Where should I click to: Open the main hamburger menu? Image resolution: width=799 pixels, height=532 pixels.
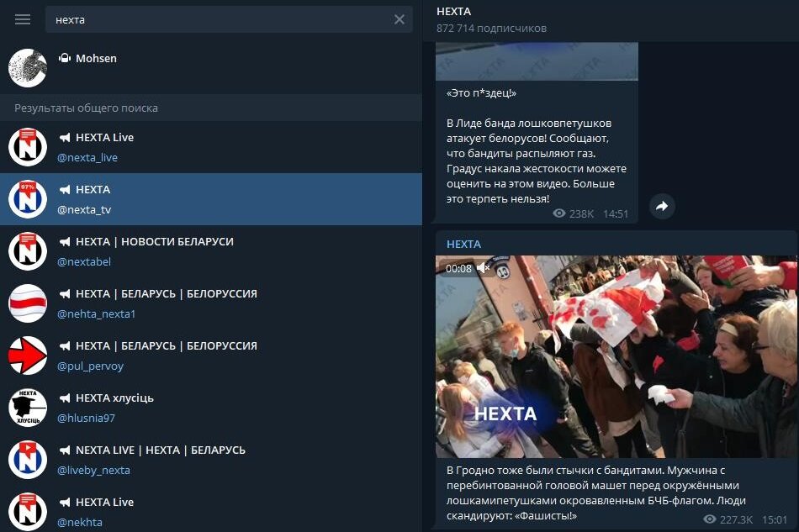pos(23,19)
